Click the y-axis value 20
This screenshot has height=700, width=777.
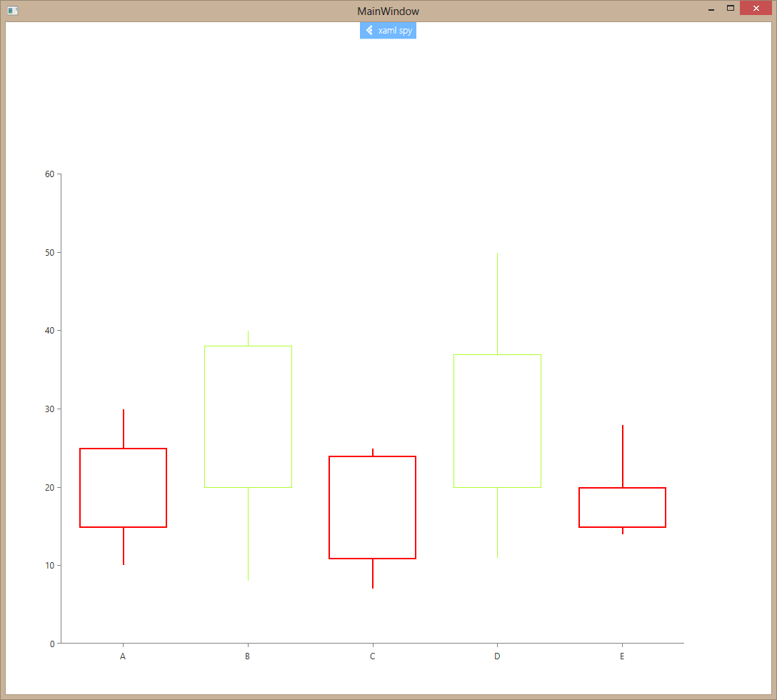[49, 488]
